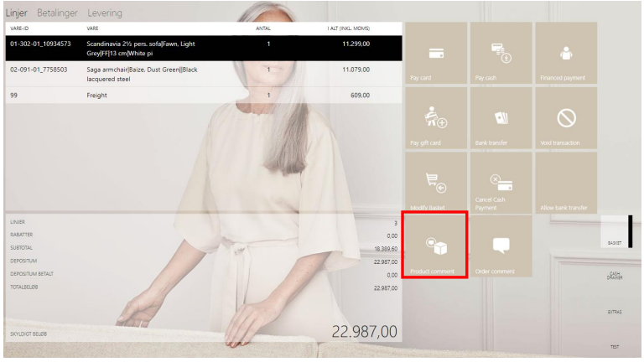Select Bank transfer payment tile
The height and width of the screenshot is (362, 644).
(501, 118)
